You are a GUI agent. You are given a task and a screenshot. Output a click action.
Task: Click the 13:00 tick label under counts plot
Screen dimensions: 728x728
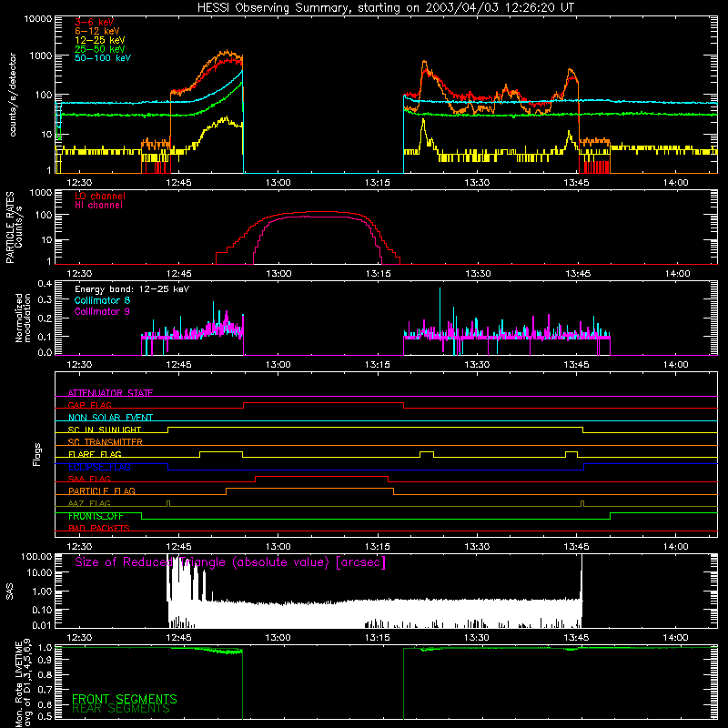[x=278, y=183]
